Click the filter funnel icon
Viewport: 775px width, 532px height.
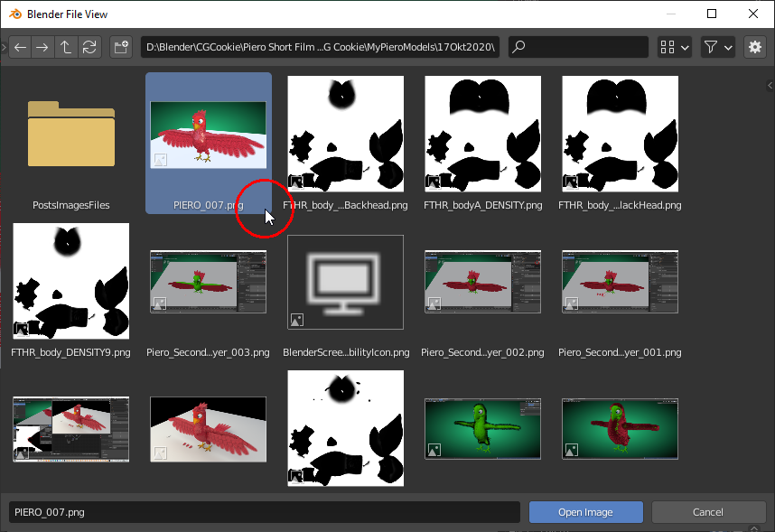point(709,47)
